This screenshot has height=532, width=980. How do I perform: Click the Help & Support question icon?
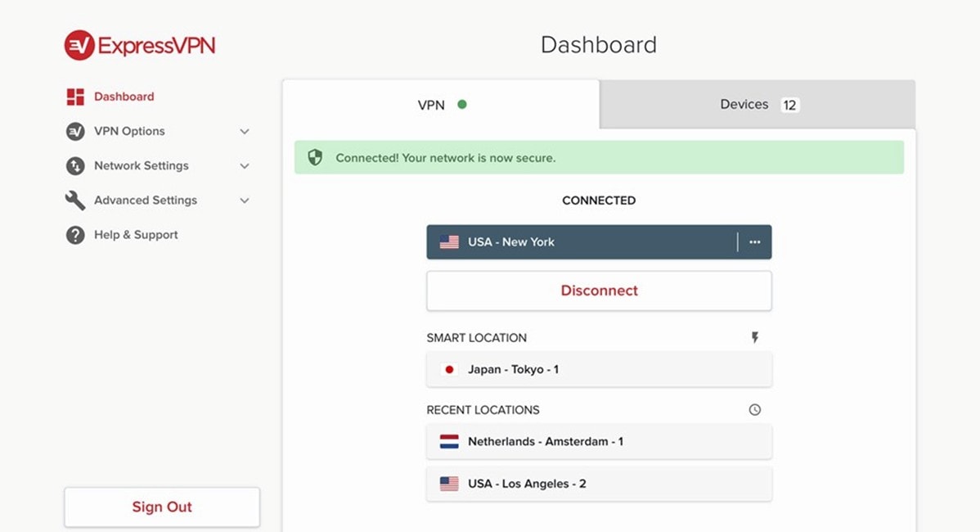75,235
